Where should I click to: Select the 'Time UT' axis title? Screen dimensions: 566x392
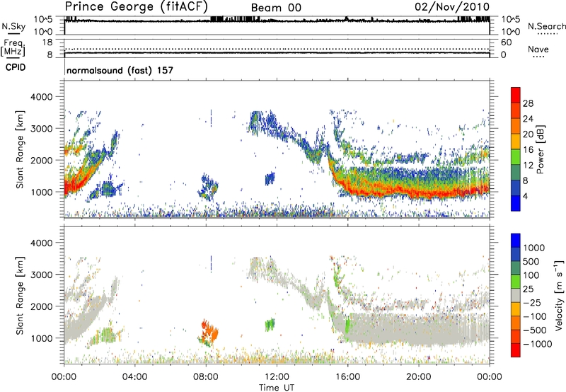(277, 388)
